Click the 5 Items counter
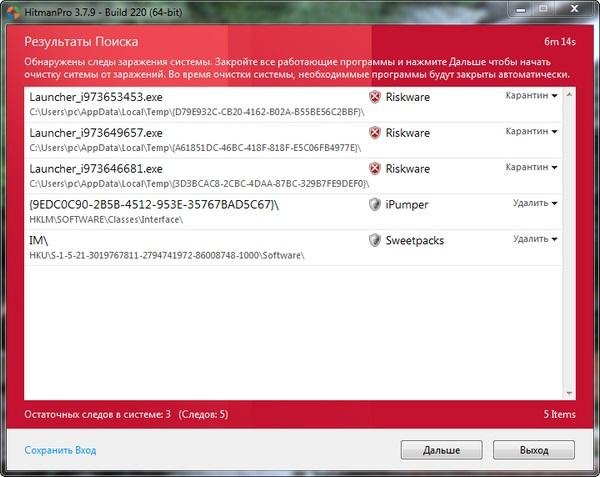This screenshot has height=477, width=600. pos(560,414)
